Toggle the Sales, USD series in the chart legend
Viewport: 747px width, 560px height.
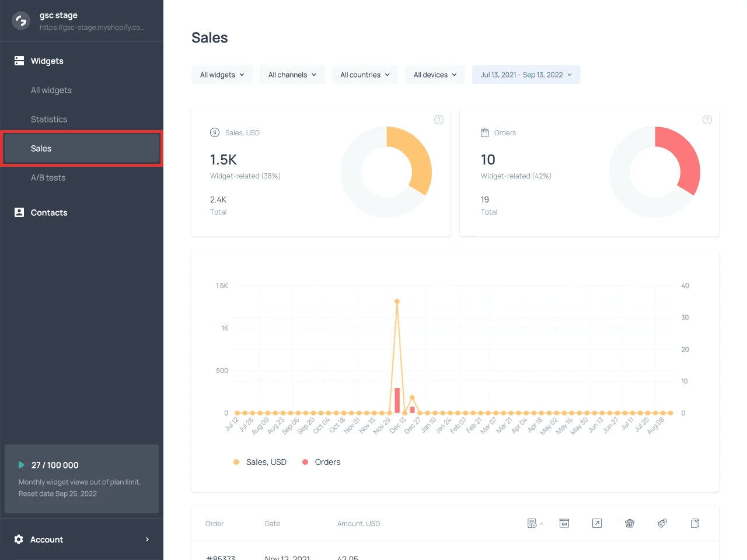(260, 461)
